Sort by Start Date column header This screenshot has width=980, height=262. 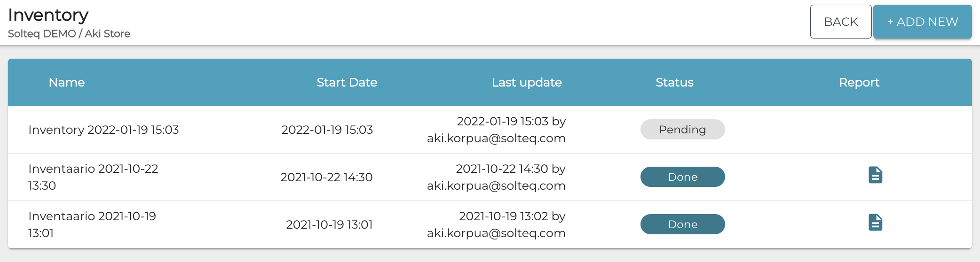coord(347,83)
